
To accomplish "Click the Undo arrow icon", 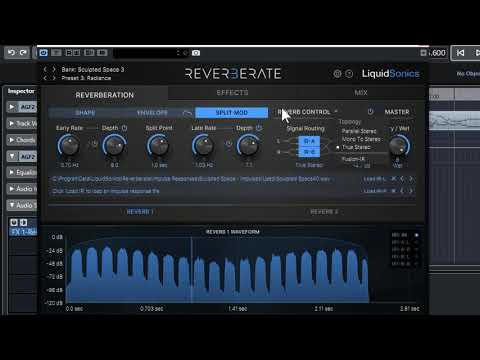I will [x=11, y=53].
